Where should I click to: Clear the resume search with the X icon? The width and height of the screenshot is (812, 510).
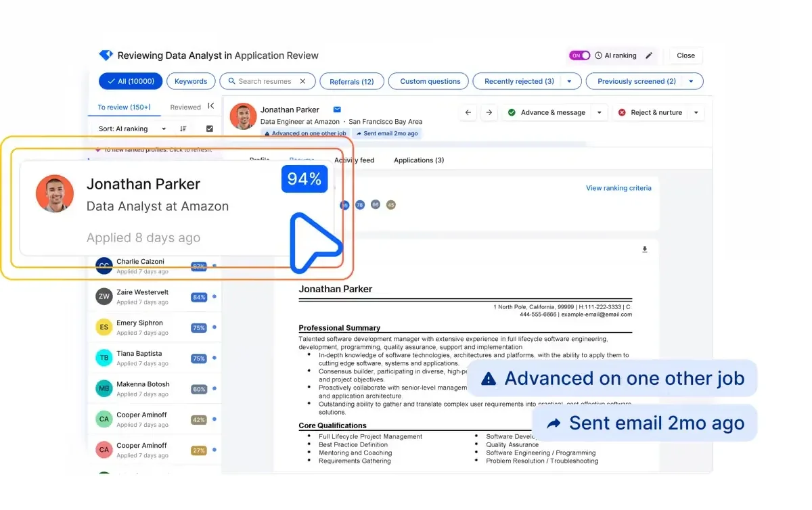[302, 81]
